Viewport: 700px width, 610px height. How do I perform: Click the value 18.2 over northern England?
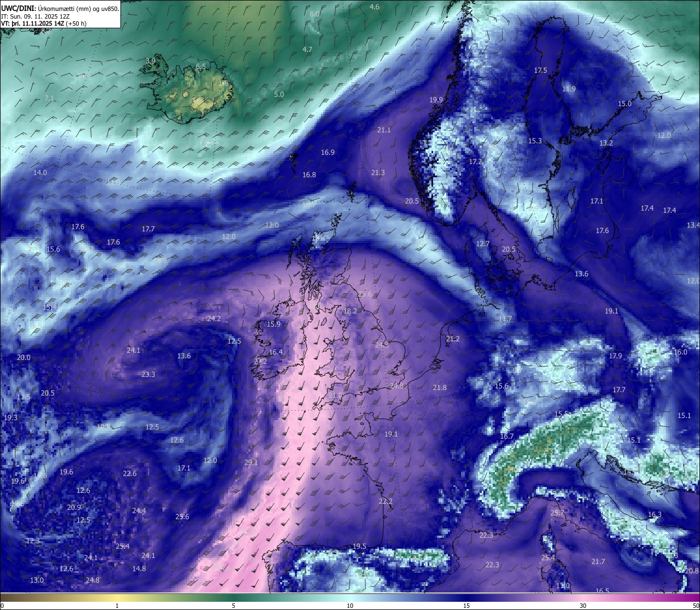pyautogui.click(x=349, y=311)
